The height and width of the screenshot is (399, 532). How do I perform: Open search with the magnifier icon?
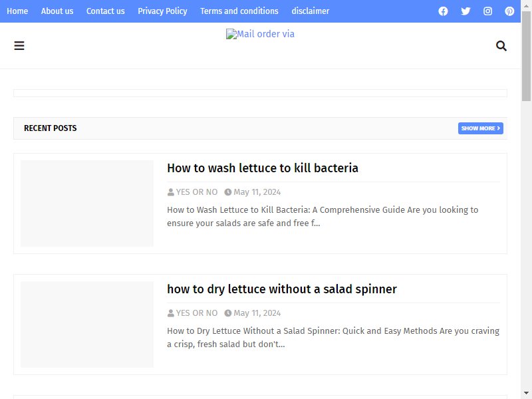click(x=501, y=45)
